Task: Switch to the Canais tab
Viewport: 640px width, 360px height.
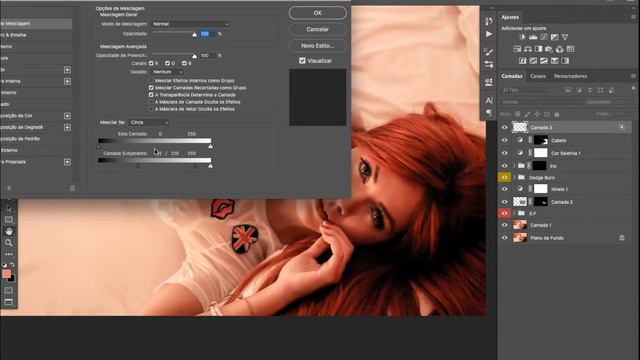Action: [538, 76]
